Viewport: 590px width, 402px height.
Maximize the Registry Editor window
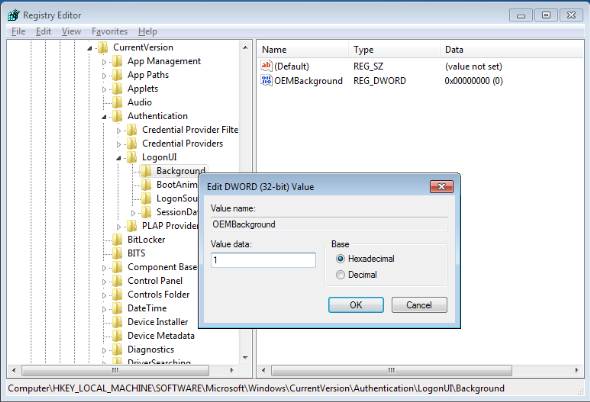coord(546,15)
